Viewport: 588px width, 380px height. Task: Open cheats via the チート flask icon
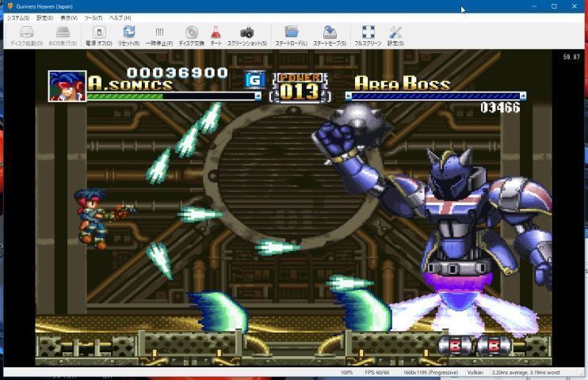[x=216, y=36]
